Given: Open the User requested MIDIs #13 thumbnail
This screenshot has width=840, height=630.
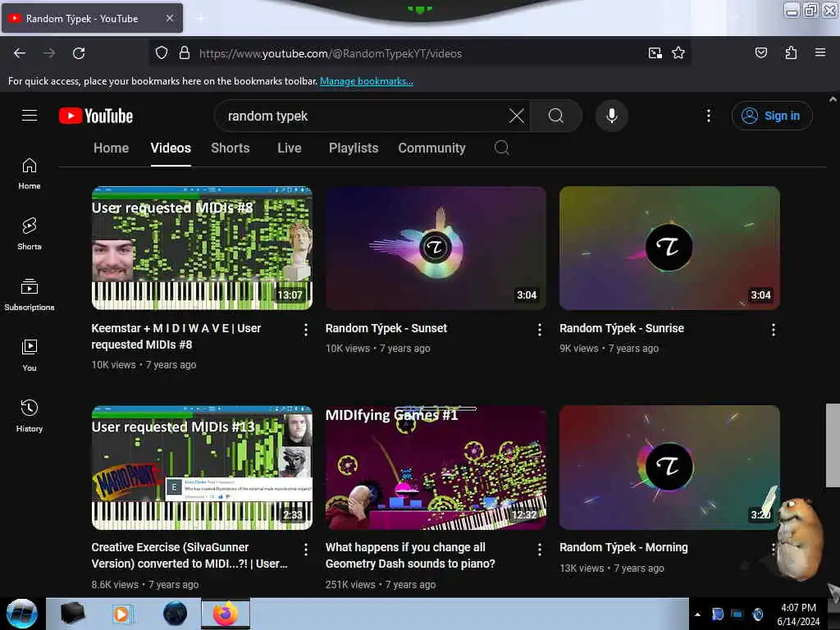Looking at the screenshot, I should tap(202, 468).
